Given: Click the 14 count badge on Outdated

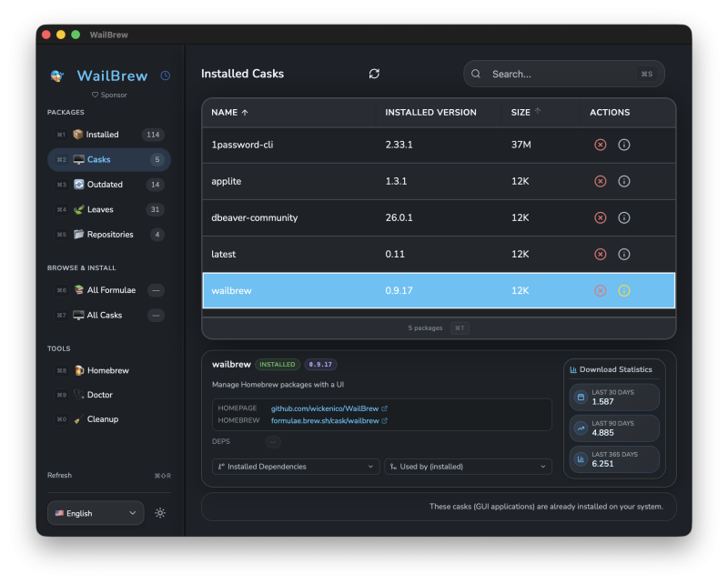Looking at the screenshot, I should click(x=155, y=185).
